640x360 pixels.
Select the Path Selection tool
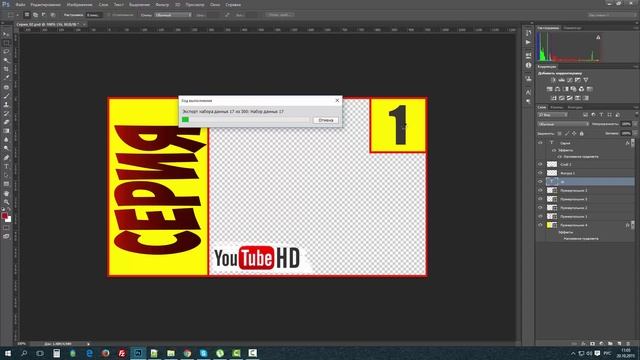6,175
